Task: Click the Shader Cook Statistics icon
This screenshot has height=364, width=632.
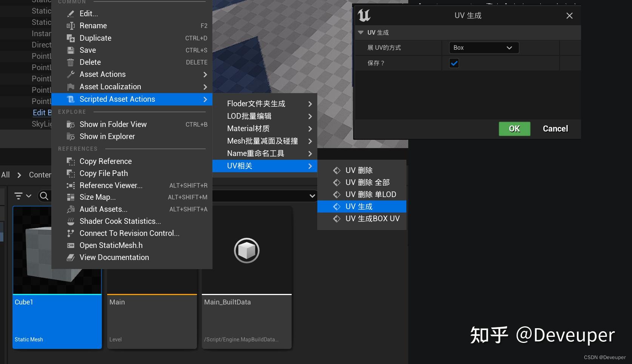Action: point(71,221)
